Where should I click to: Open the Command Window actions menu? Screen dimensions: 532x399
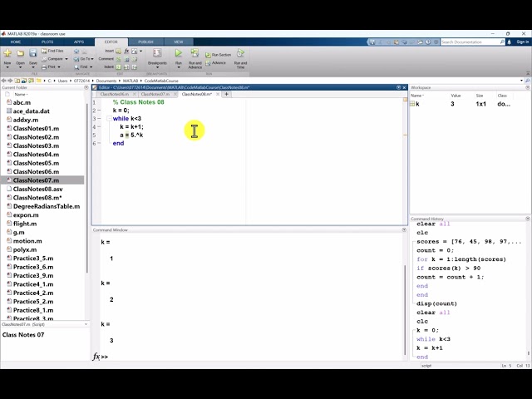(x=404, y=230)
